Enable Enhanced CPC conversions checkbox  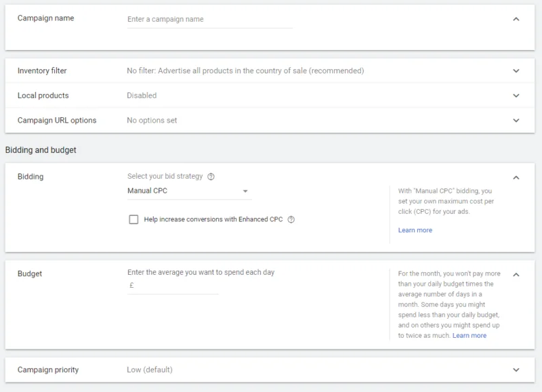tap(133, 219)
